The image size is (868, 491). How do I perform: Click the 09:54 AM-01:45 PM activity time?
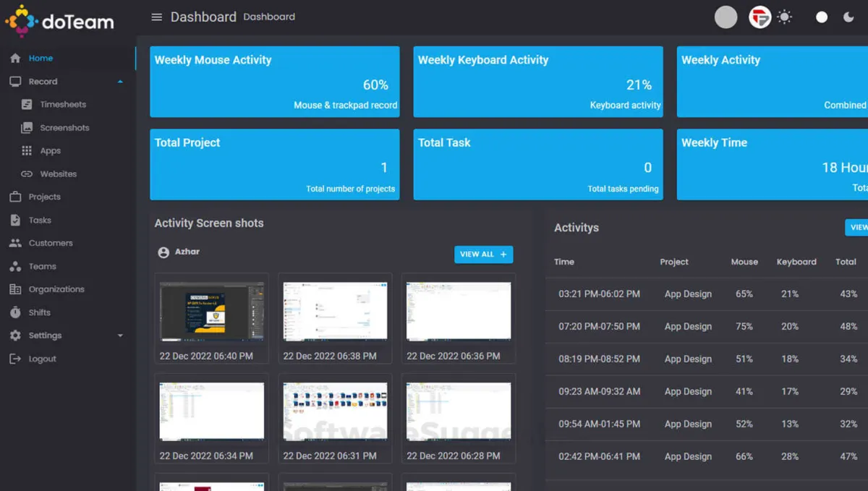click(599, 424)
